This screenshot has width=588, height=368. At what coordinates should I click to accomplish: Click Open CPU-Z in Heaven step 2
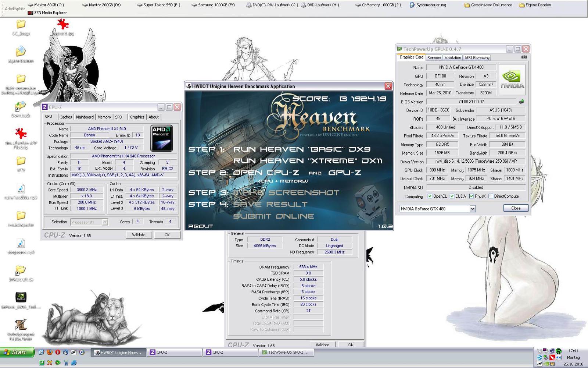tap(266, 173)
